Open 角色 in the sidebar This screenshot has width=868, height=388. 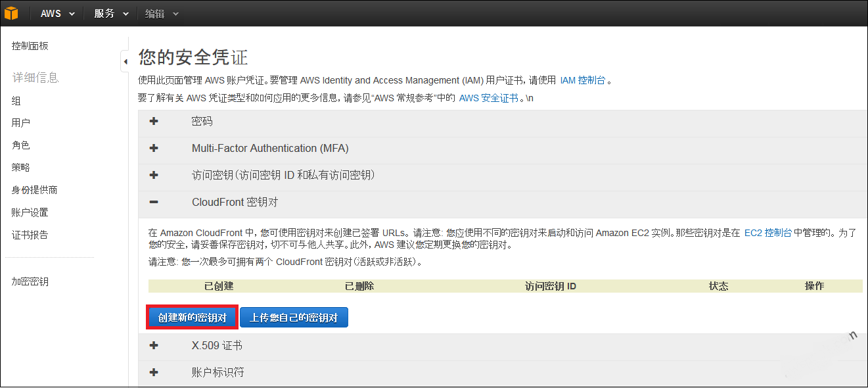click(x=21, y=145)
